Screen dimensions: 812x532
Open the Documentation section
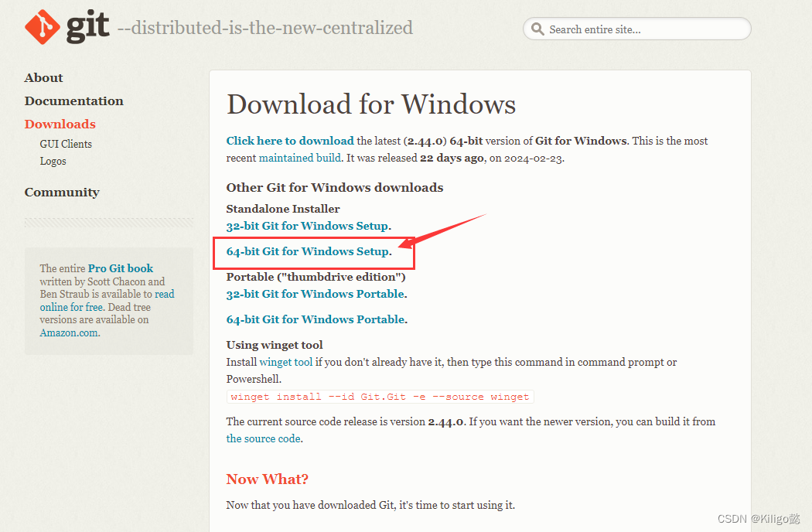tap(73, 101)
